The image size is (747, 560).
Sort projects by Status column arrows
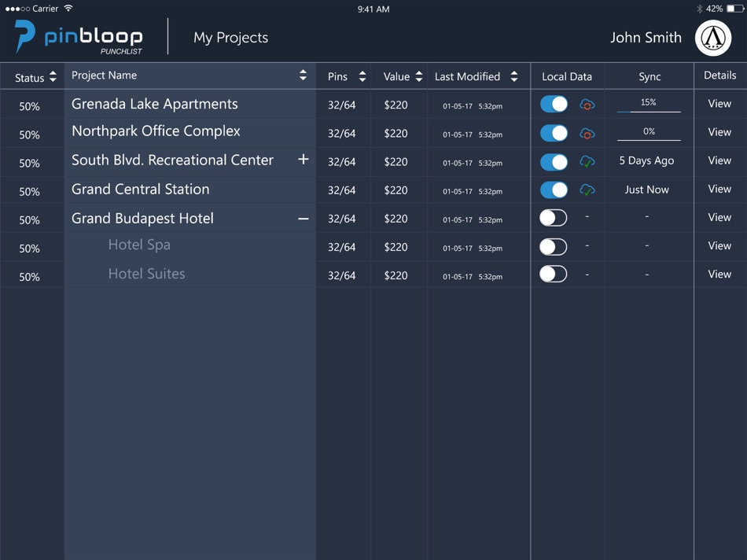tap(53, 77)
